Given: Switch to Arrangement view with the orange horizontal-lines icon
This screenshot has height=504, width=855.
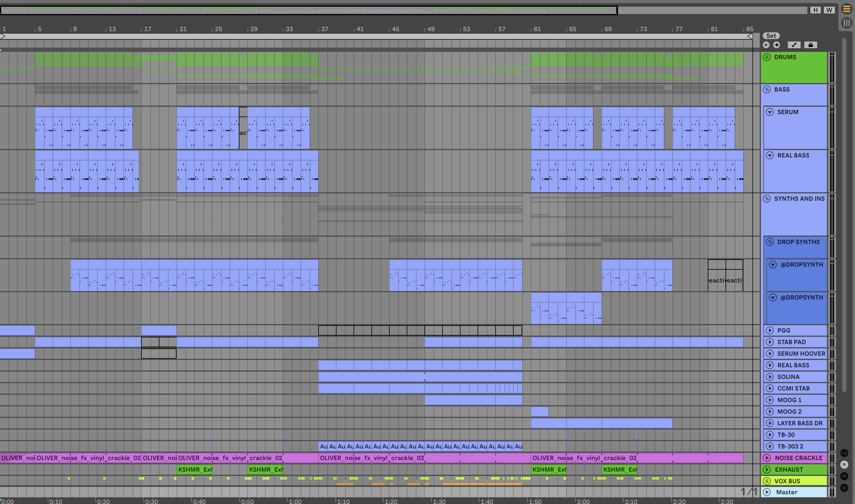Looking at the screenshot, I should point(846,9).
